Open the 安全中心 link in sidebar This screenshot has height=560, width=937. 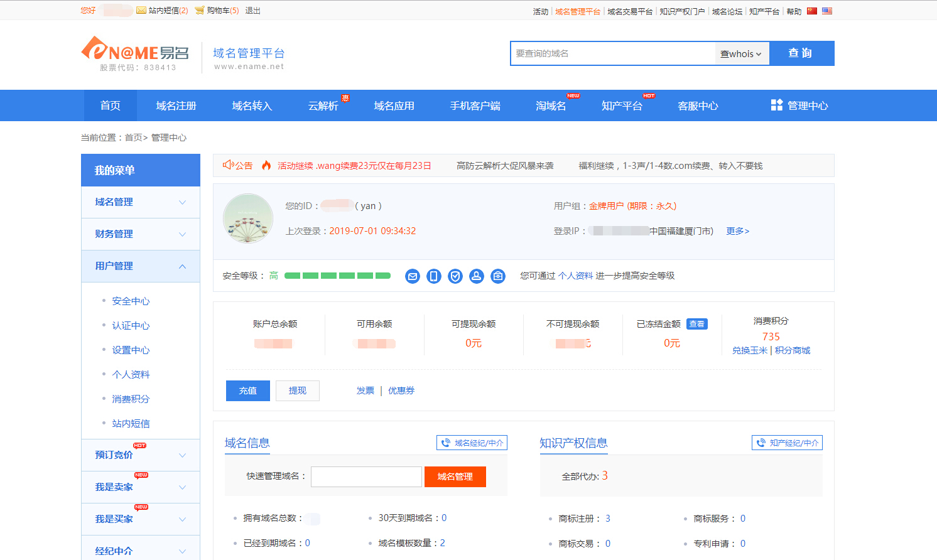point(131,301)
